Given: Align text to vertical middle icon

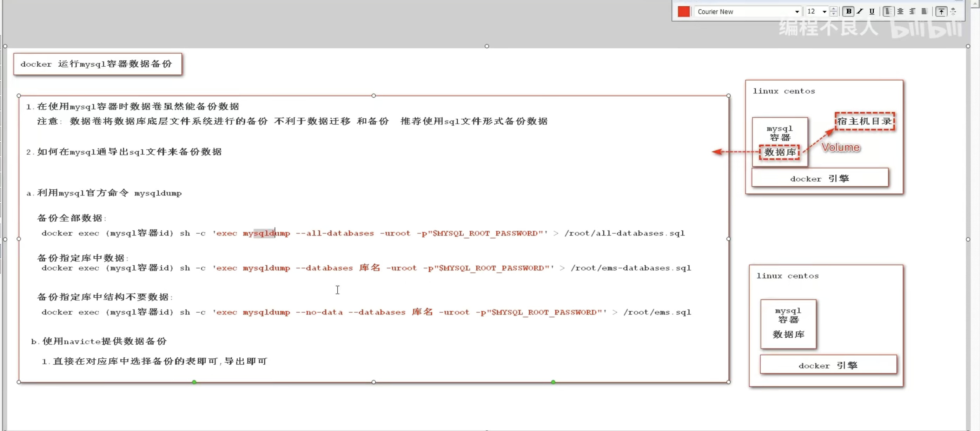Looking at the screenshot, I should click(953, 12).
